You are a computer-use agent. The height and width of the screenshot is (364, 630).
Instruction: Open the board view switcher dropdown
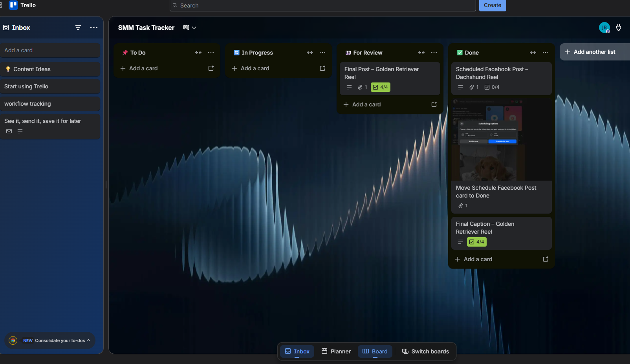pyautogui.click(x=190, y=27)
